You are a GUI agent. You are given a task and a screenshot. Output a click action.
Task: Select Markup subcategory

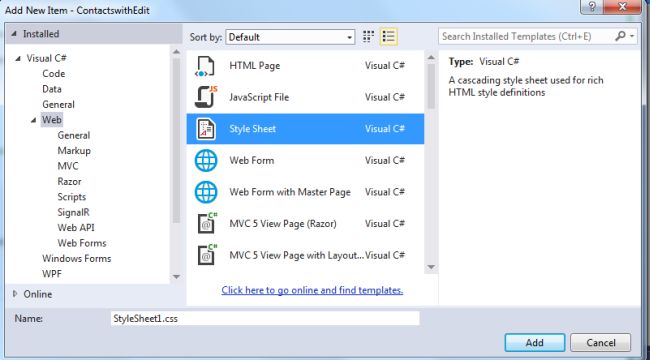tap(74, 151)
